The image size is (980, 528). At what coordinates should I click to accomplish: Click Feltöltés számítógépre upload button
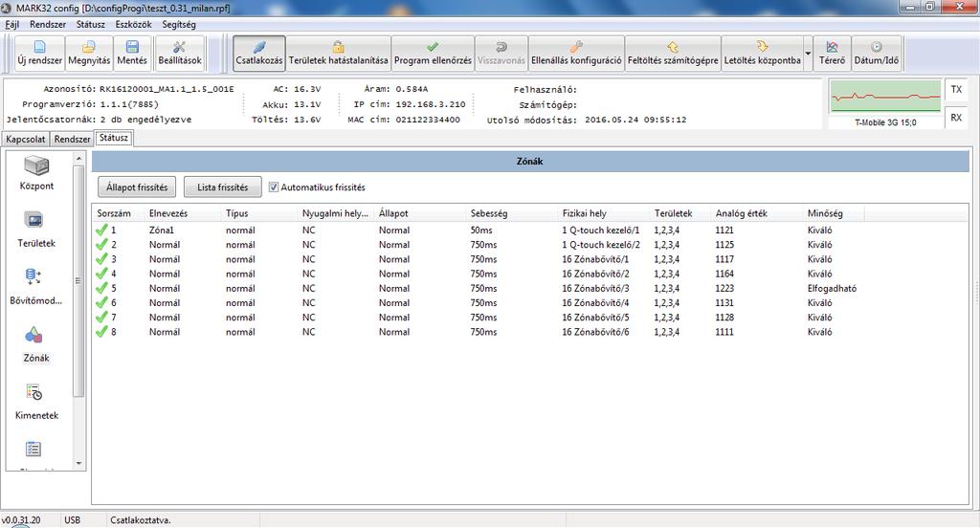(x=673, y=54)
